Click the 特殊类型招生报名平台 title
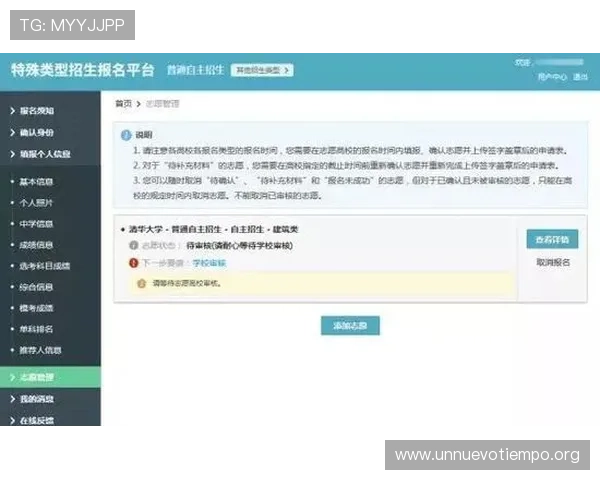The width and height of the screenshot is (600, 480). [x=82, y=70]
